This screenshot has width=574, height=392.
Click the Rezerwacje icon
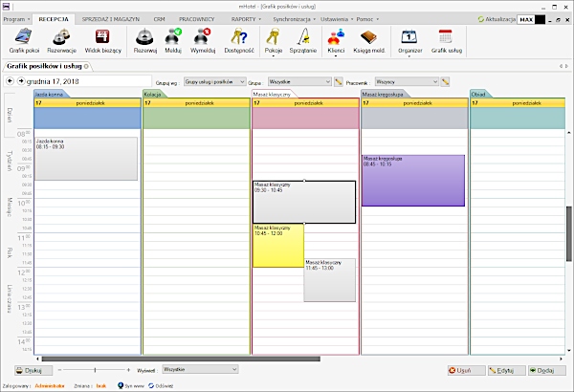(62, 39)
